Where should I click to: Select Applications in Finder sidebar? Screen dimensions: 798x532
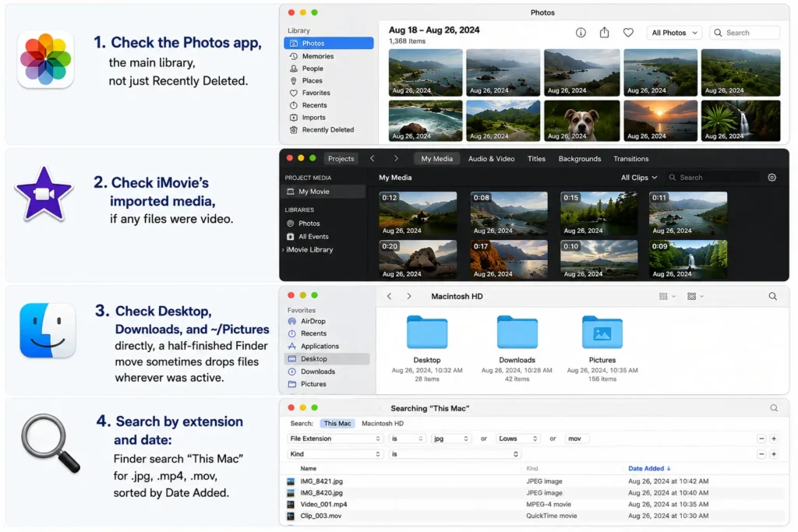[319, 347]
